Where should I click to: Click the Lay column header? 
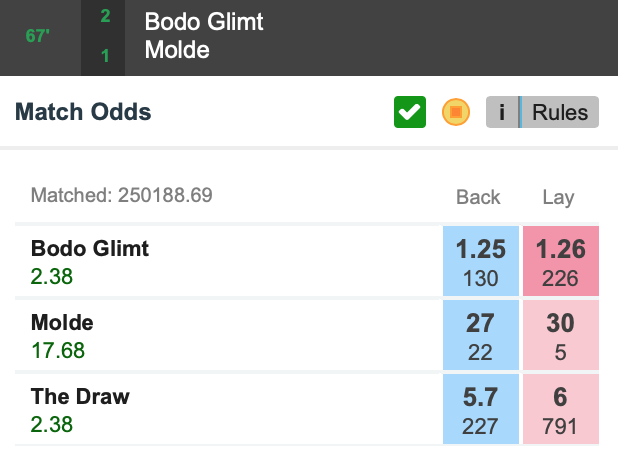click(x=558, y=198)
